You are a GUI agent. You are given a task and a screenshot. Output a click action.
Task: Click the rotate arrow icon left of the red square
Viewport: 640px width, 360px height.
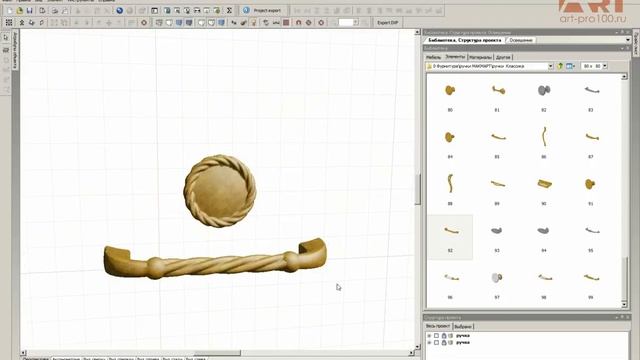click(266, 22)
